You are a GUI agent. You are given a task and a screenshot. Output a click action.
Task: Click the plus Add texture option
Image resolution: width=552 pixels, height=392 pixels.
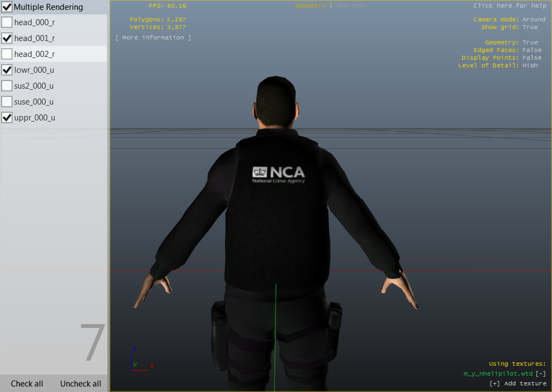click(517, 383)
